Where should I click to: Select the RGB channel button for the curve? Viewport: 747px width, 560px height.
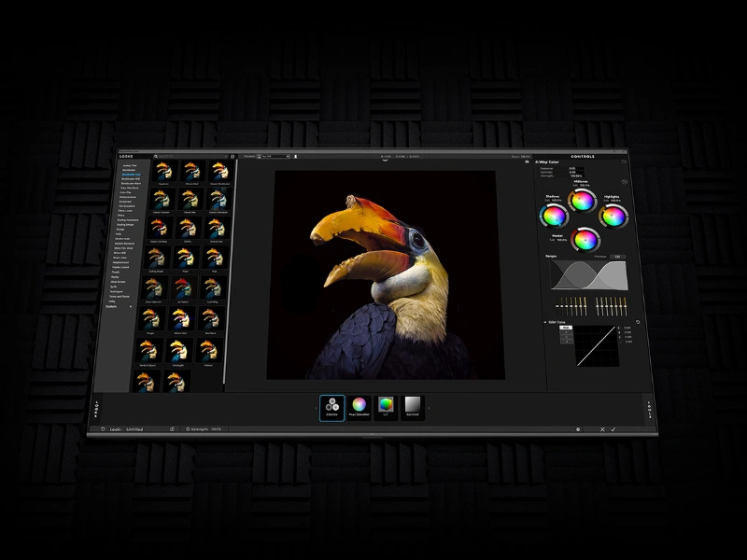(x=566, y=328)
